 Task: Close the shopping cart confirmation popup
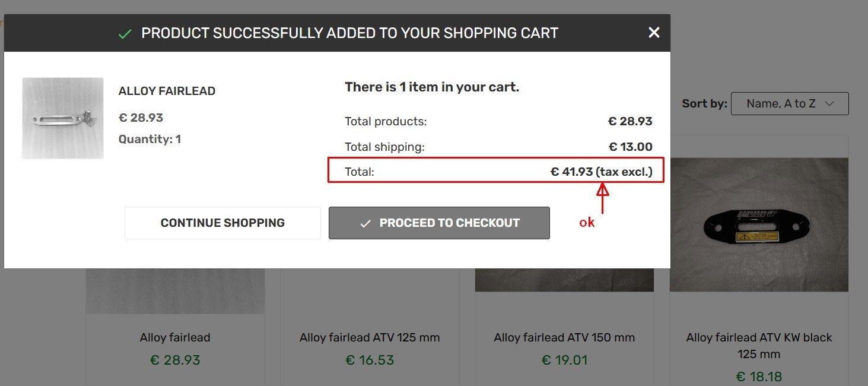pos(654,33)
